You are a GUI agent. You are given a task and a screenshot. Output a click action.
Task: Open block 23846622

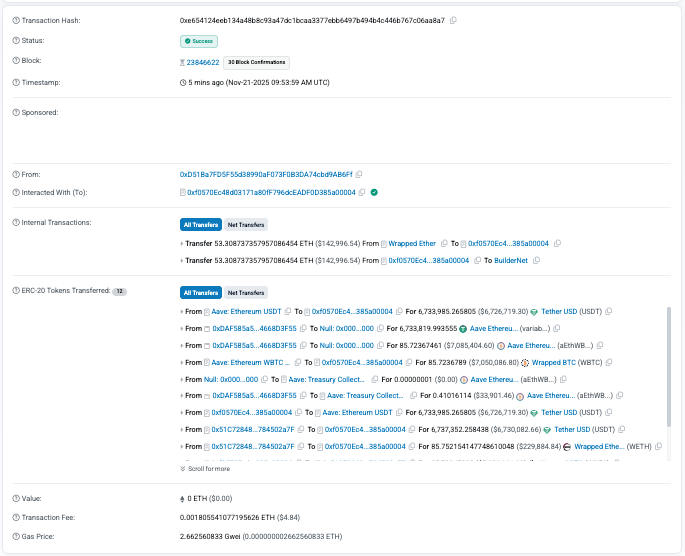(x=203, y=62)
